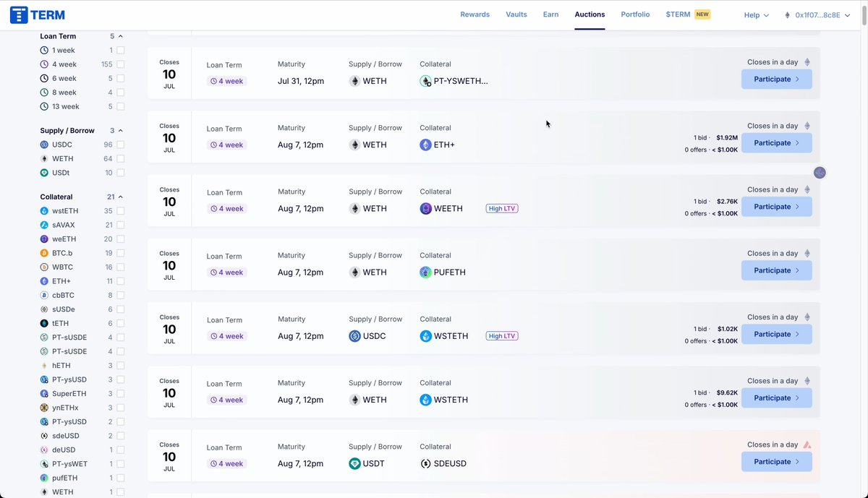Screen dimensions: 868x498
Task: Click the wstETH collateral filter icon
Action: (x=45, y=211)
